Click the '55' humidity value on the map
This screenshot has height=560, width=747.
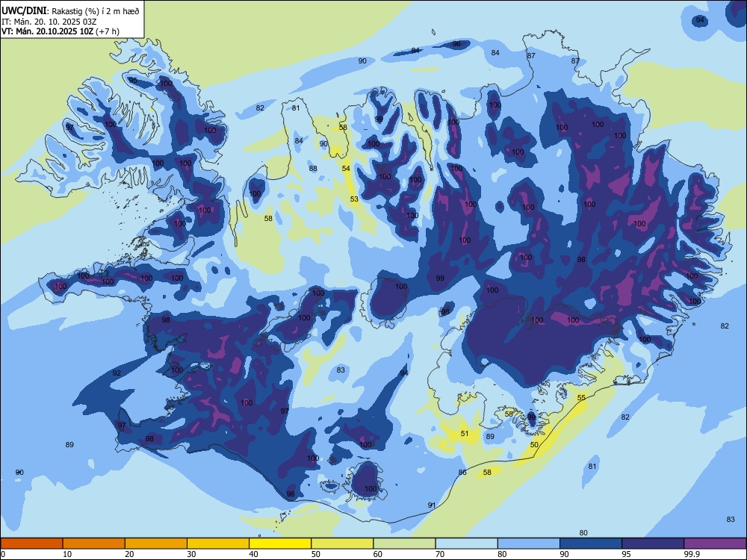(581, 398)
